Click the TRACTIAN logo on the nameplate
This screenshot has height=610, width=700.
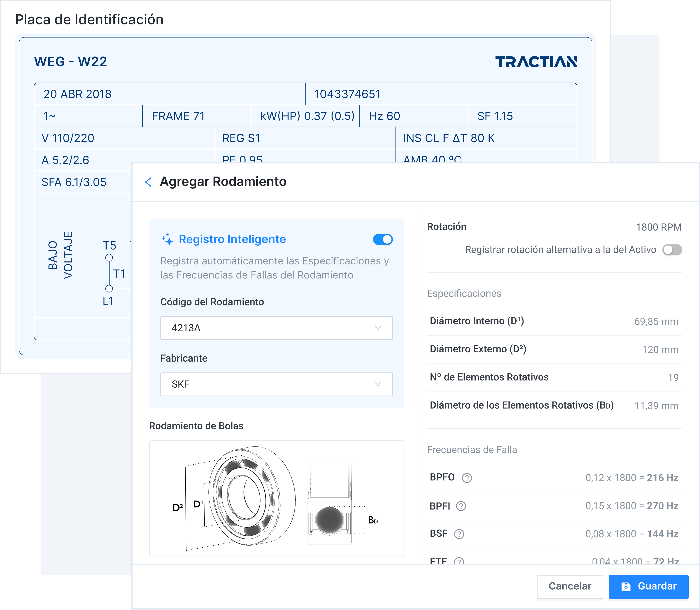click(536, 62)
